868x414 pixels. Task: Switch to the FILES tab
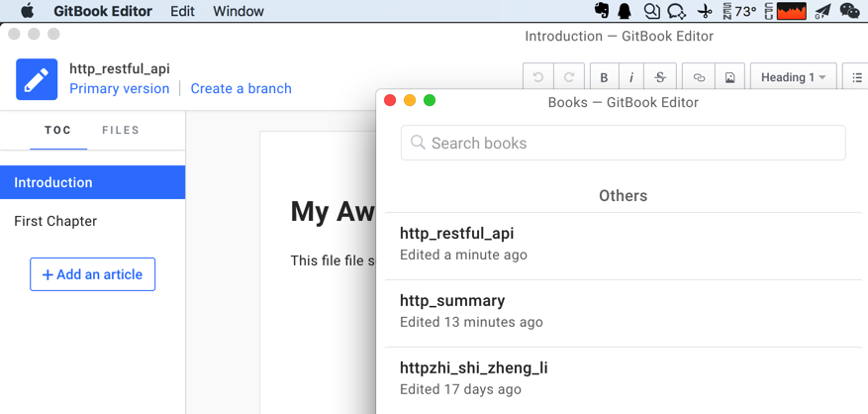click(x=121, y=130)
